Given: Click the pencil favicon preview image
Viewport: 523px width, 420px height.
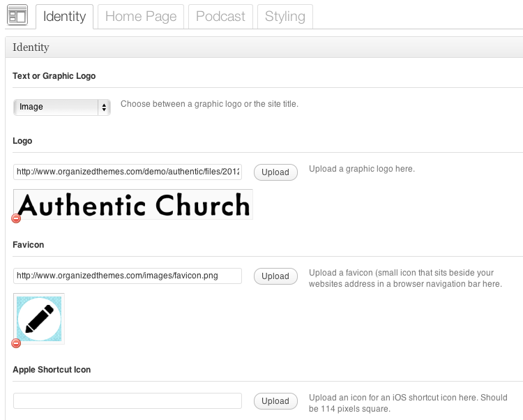Looking at the screenshot, I should 39,318.
